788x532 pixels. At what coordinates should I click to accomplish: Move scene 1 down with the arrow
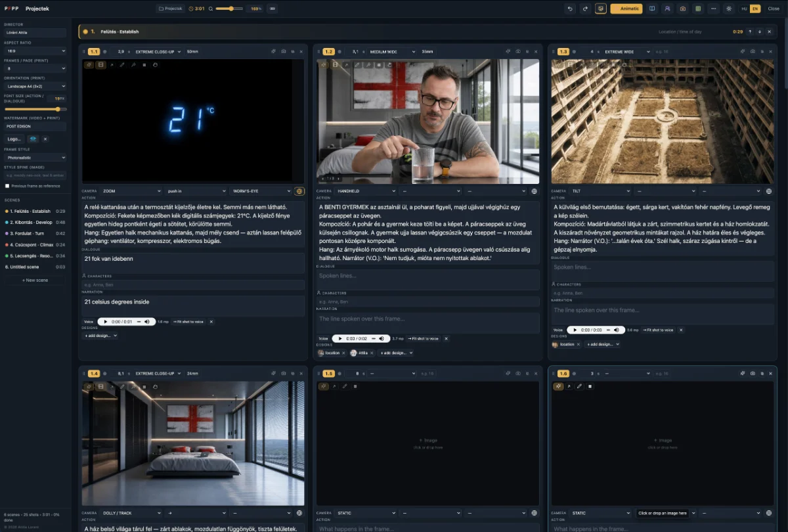click(760, 32)
